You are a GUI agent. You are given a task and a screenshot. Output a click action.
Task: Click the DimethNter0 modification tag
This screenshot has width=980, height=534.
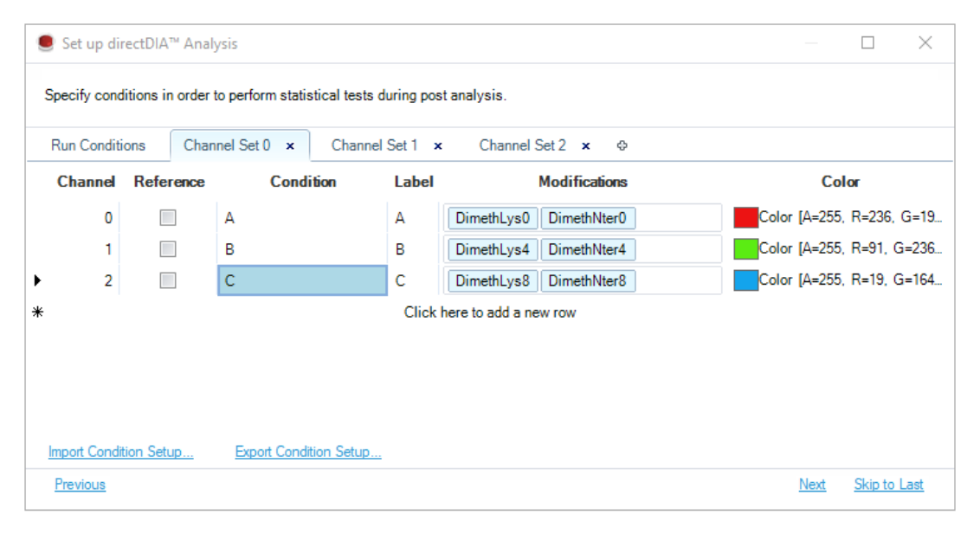pyautogui.click(x=588, y=218)
